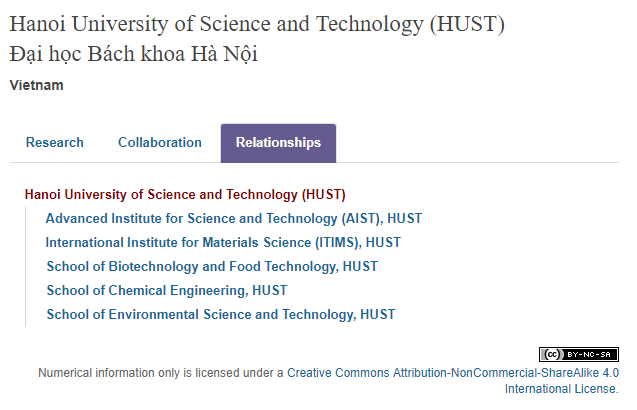Open the School of Chemical Engineering entry
This screenshot has height=410, width=637.
coord(145,290)
